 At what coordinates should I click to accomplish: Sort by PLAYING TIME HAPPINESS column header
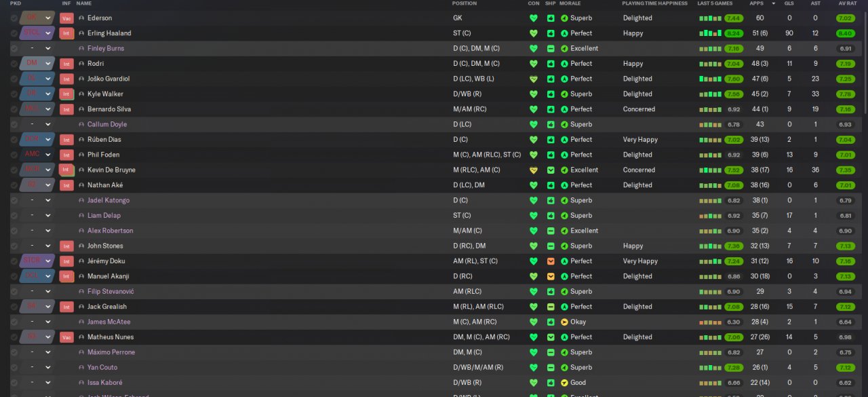pos(654,3)
